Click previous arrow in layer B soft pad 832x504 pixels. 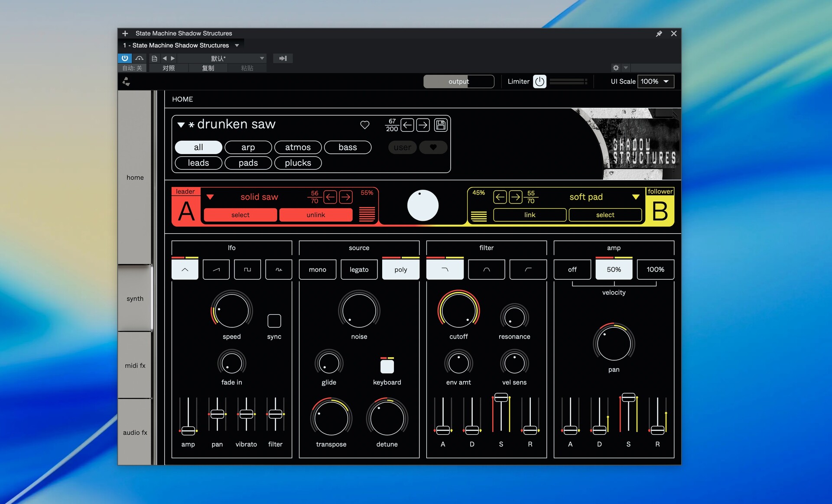tap(500, 197)
